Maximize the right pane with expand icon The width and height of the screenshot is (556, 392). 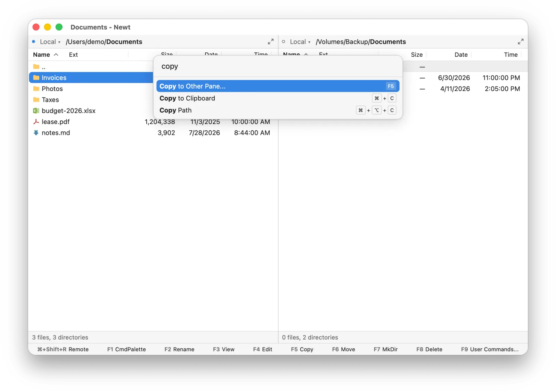point(521,42)
